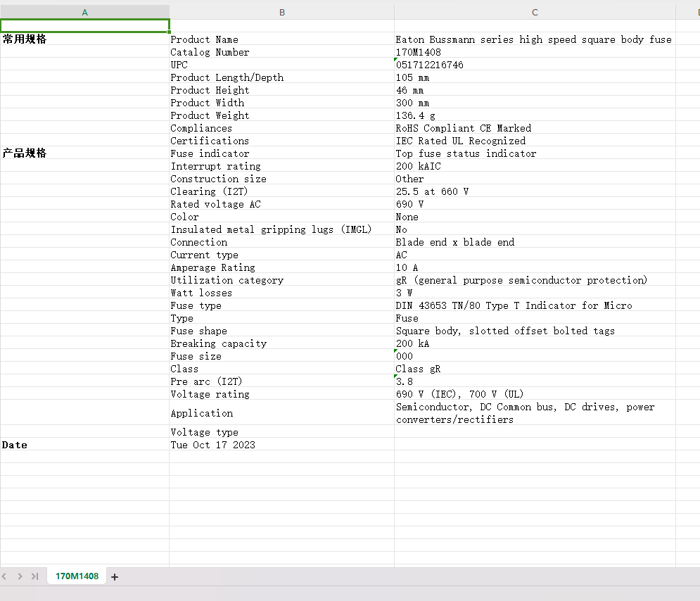Click the '200 kAIC' value cell
Image resolution: width=700 pixels, height=601 pixels.
pyautogui.click(x=535, y=166)
